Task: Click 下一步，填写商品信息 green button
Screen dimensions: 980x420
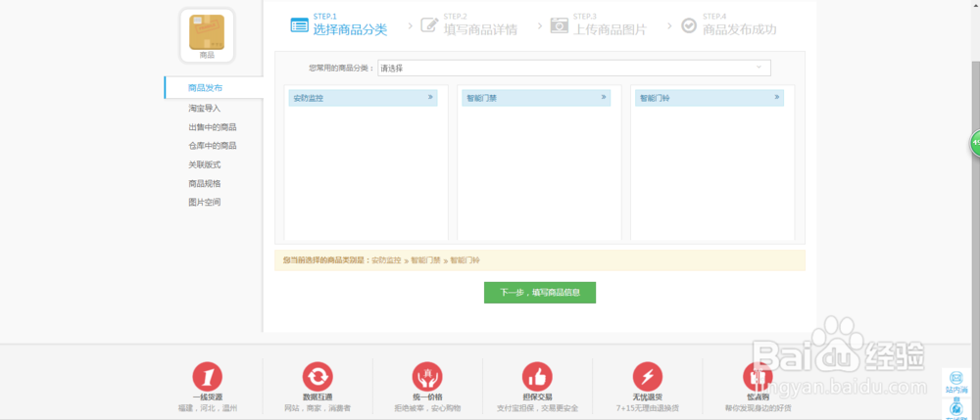Action: pyautogui.click(x=540, y=293)
